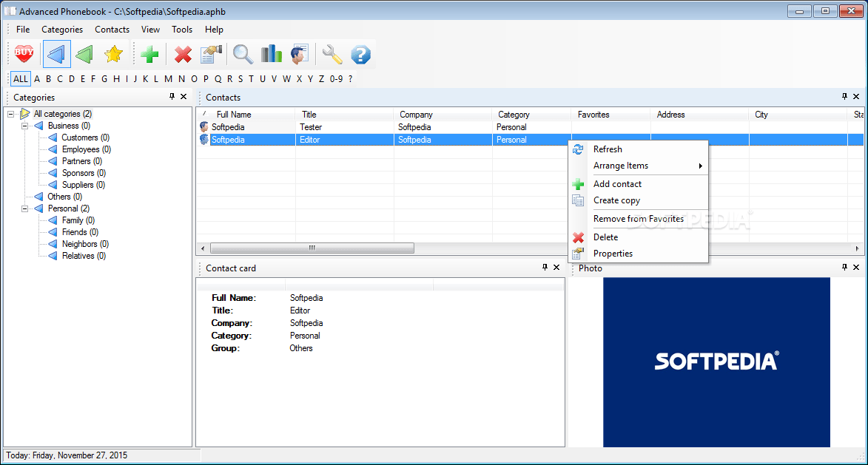Image resolution: width=868 pixels, height=465 pixels.
Task: Toggle the auto-hide pin on Photo panel
Action: point(844,267)
